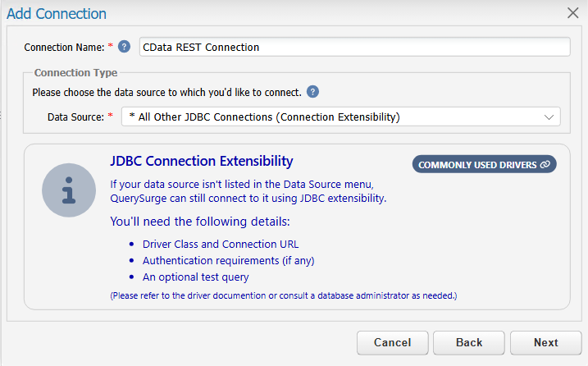
Task: Click the optional test query bullet item
Action: (195, 277)
